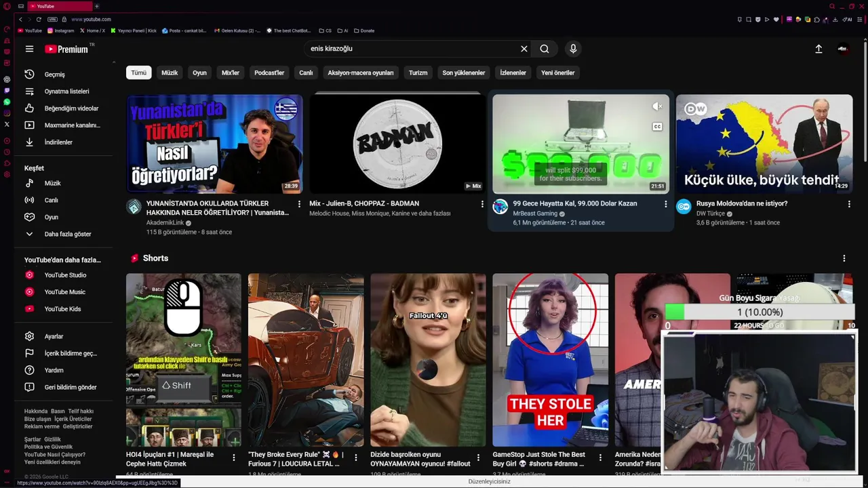
Task: Select the Tümü filter chip
Action: pos(138,73)
